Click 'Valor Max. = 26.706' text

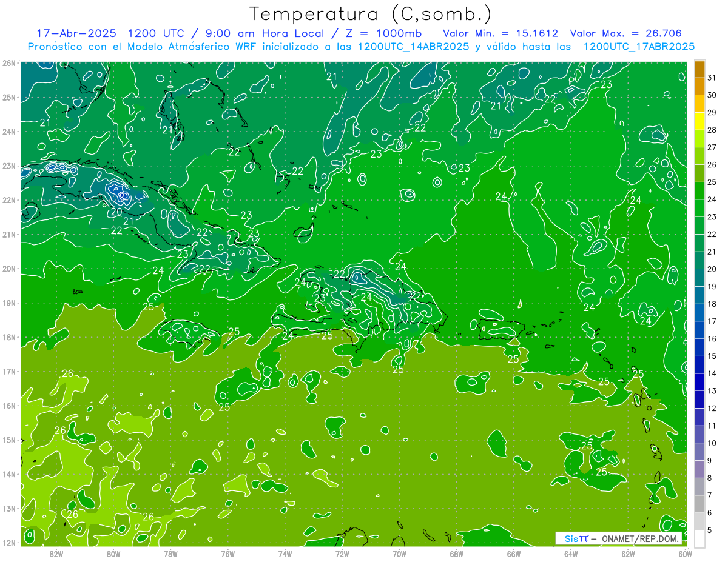click(x=625, y=33)
